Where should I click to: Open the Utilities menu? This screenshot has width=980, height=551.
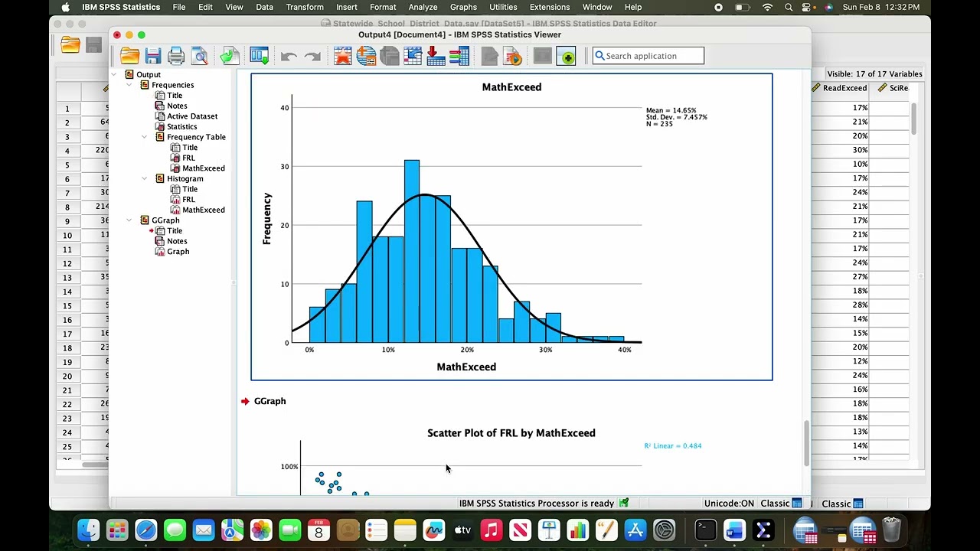coord(503,7)
